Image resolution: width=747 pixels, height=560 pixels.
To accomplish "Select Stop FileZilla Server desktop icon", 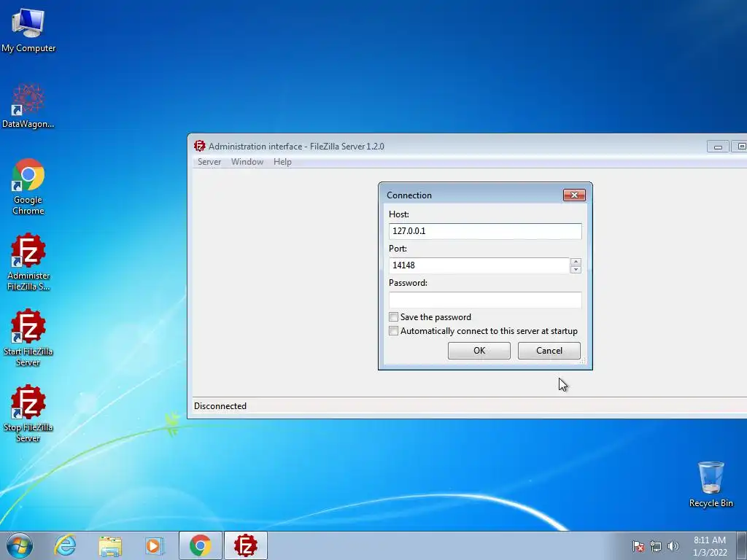I will pos(28,413).
